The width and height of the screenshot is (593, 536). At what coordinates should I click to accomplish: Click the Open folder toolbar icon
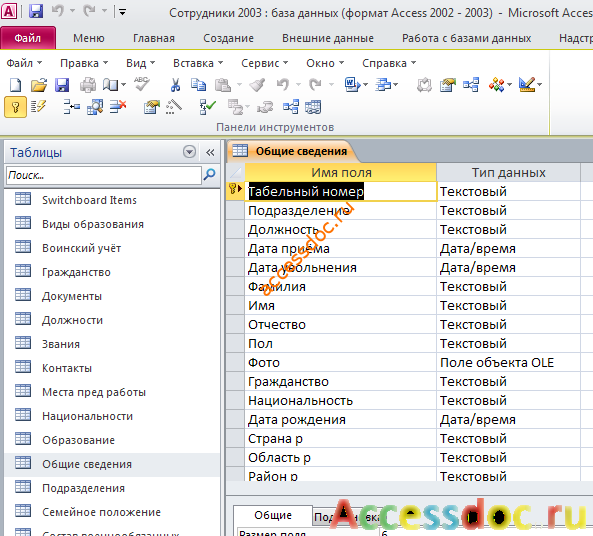pos(39,85)
